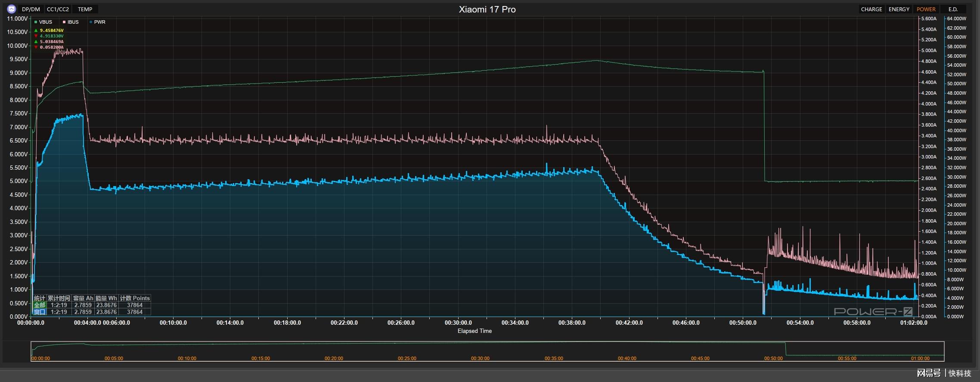
Task: Switch to the ENERGY view
Action: pos(899,9)
